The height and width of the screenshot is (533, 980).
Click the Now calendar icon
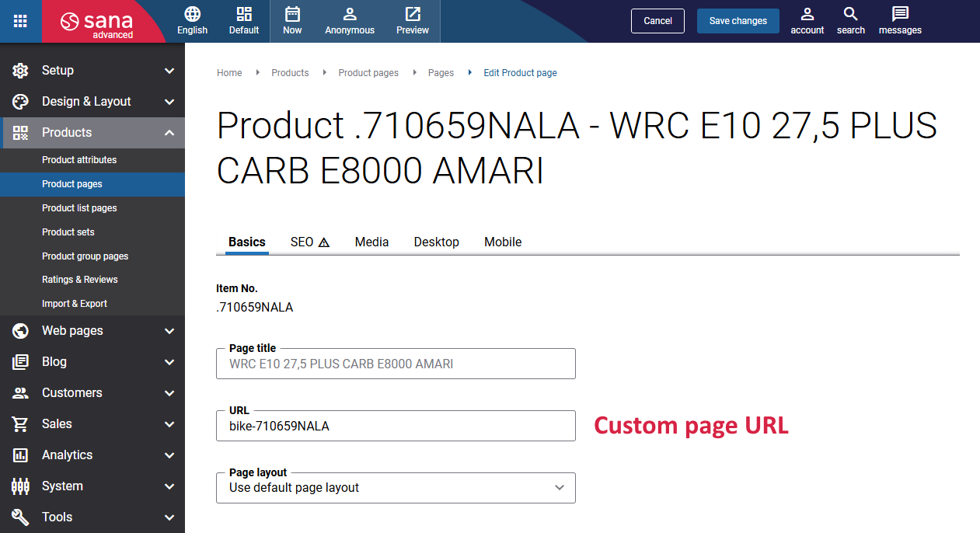(x=292, y=14)
